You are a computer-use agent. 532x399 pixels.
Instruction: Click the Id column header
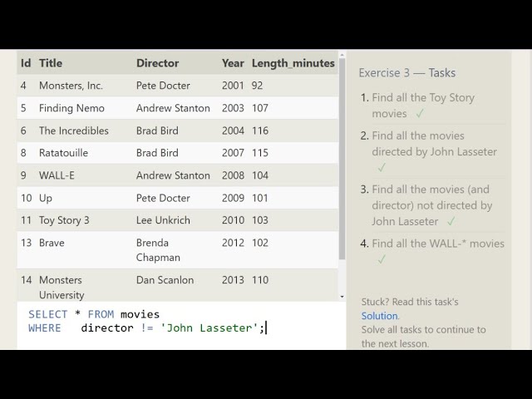click(26, 63)
